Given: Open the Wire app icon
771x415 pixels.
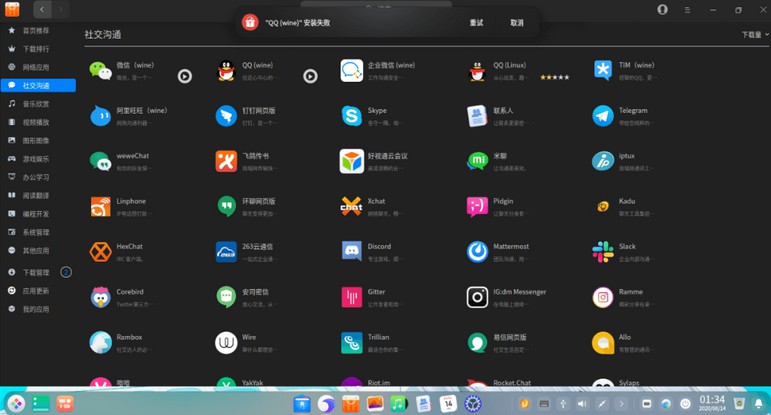Looking at the screenshot, I should (226, 343).
